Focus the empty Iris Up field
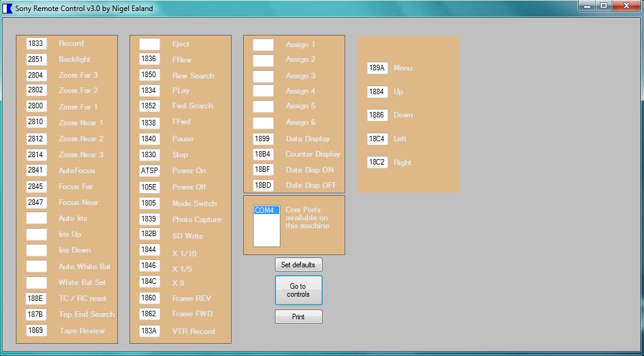Screen dimensions: 644x356 pyautogui.click(x=37, y=234)
